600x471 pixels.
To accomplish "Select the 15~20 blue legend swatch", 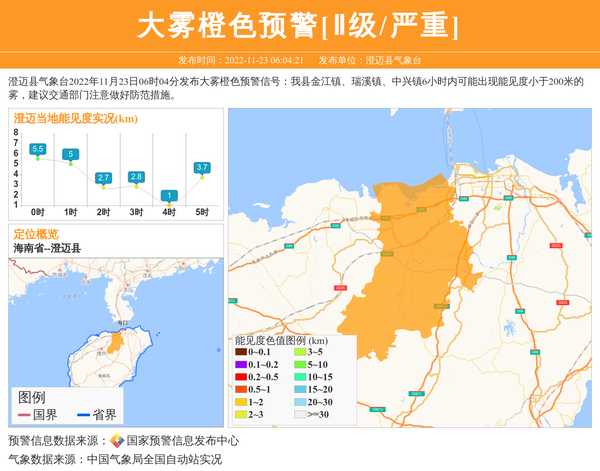I will coord(299,389).
